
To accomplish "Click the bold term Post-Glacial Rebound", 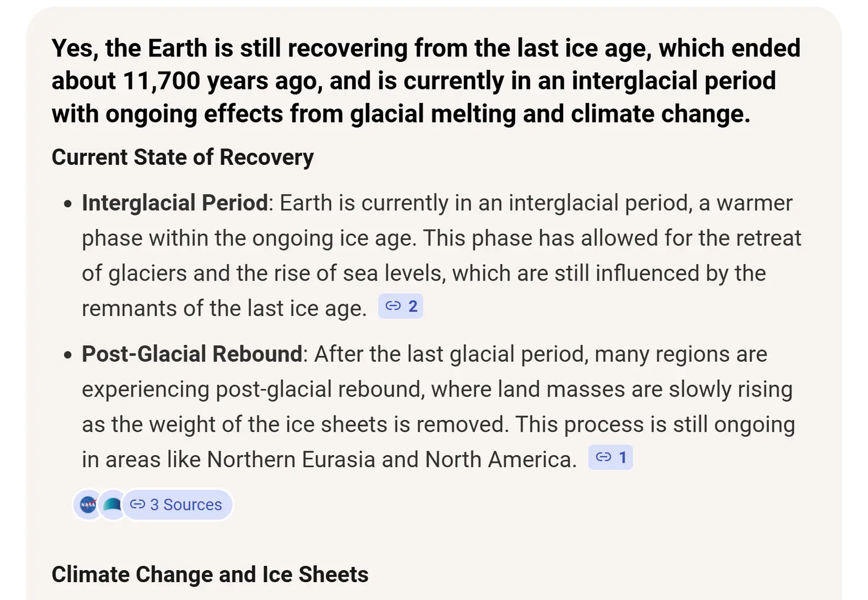I will point(192,354).
